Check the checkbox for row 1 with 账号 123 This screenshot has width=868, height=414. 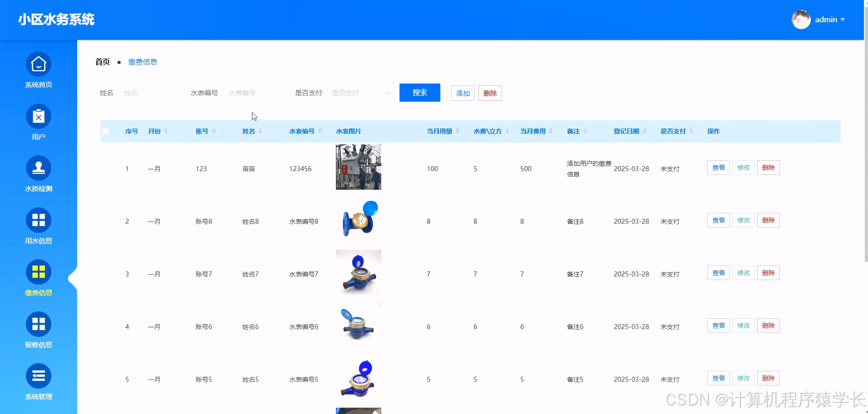(x=106, y=168)
